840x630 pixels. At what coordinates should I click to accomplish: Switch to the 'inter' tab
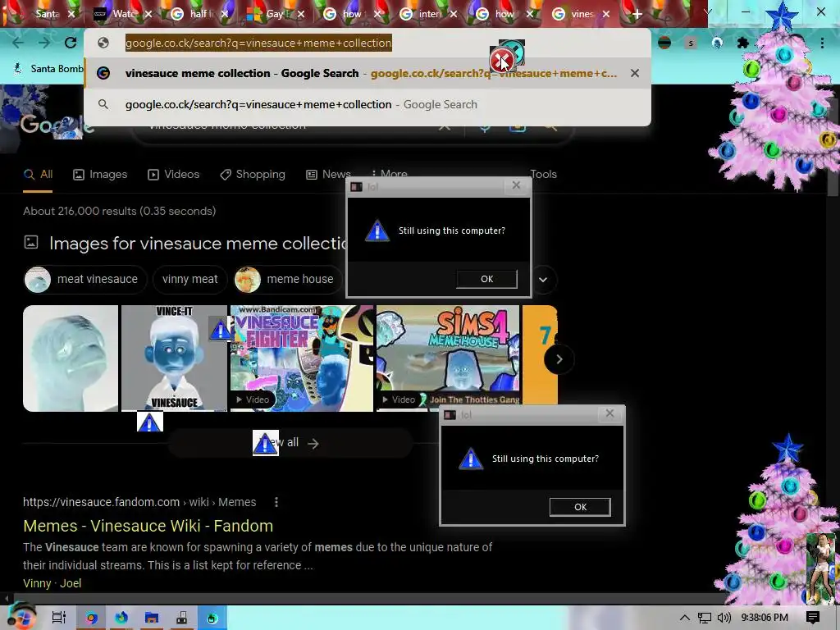[x=428, y=14]
